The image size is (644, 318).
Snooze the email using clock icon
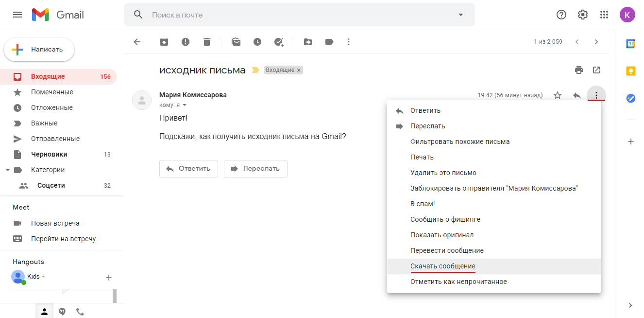[x=257, y=42]
